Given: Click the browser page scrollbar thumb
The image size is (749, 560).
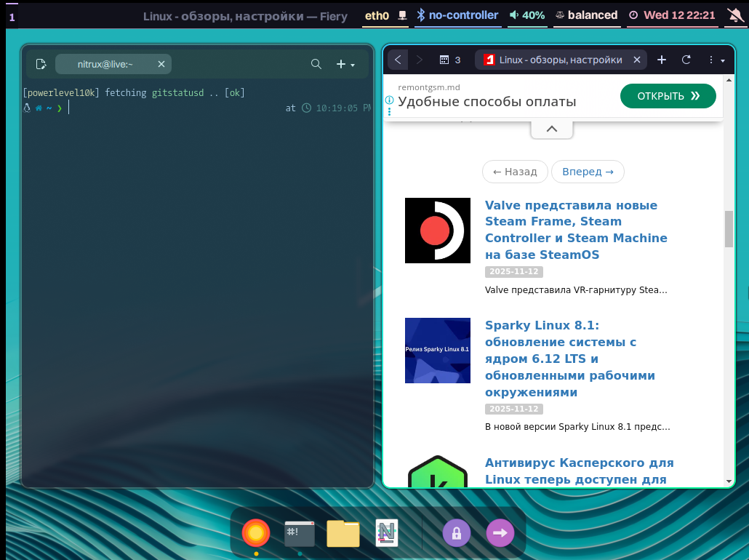Looking at the screenshot, I should tap(729, 229).
